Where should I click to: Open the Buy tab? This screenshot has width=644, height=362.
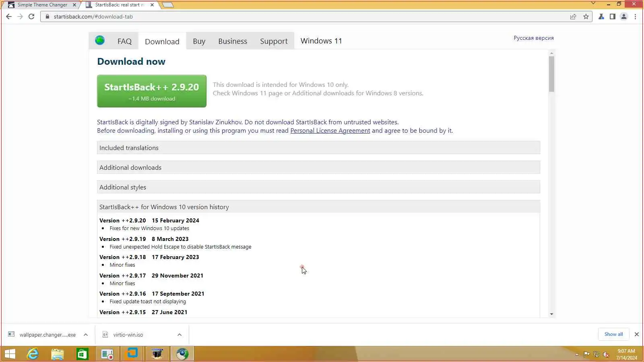coord(199,41)
